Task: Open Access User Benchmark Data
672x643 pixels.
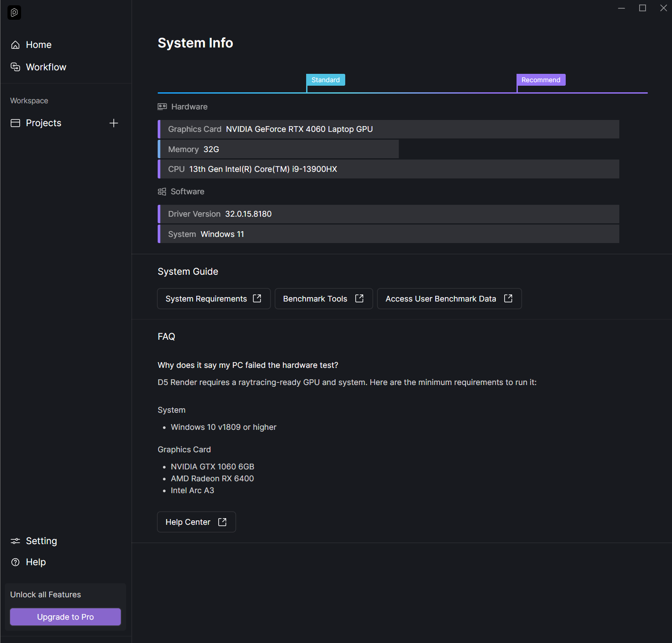Action: click(449, 299)
